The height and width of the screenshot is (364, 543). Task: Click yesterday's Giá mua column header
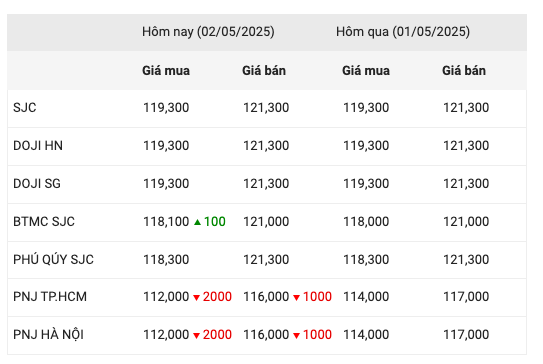tap(366, 70)
